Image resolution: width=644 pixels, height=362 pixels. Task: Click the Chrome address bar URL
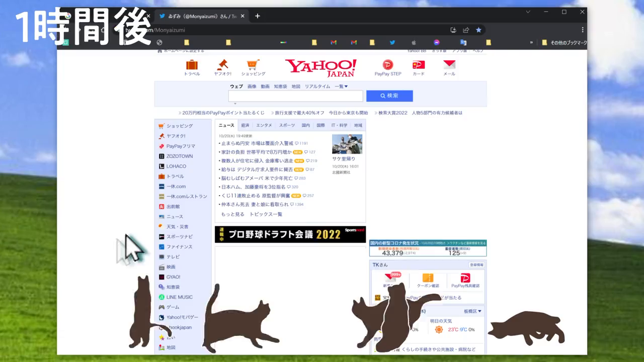click(x=155, y=30)
